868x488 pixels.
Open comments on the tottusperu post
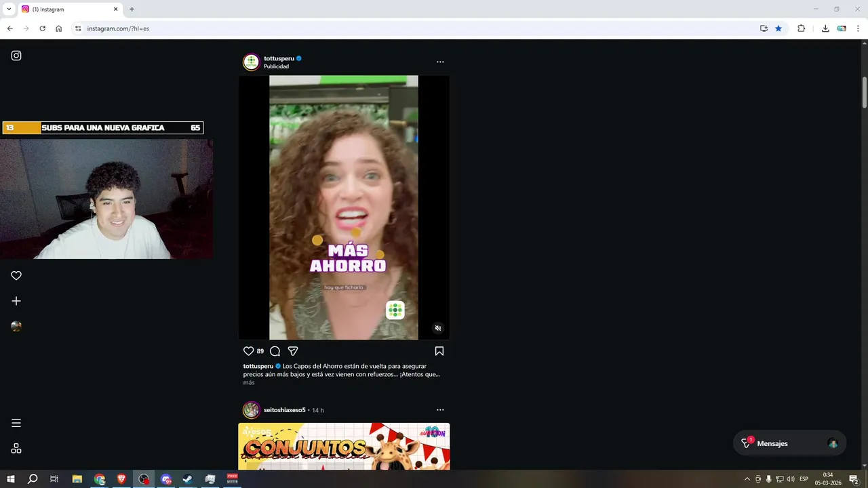point(275,351)
